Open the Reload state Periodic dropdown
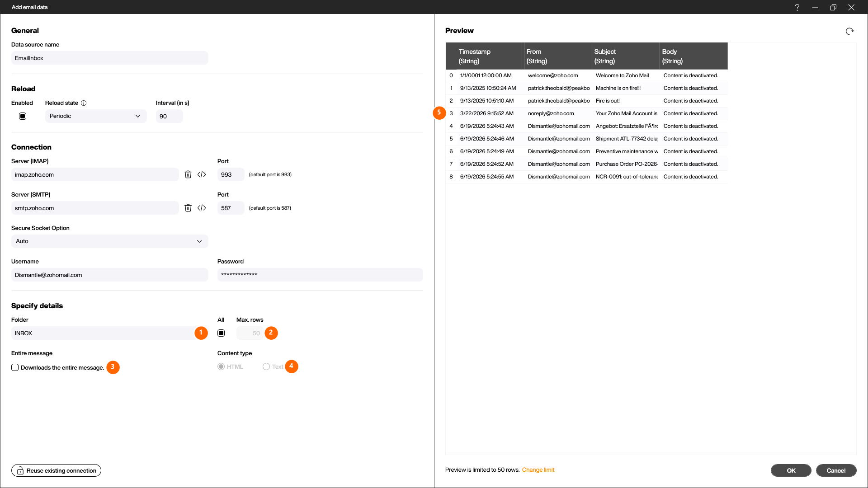868x488 pixels. pyautogui.click(x=96, y=116)
